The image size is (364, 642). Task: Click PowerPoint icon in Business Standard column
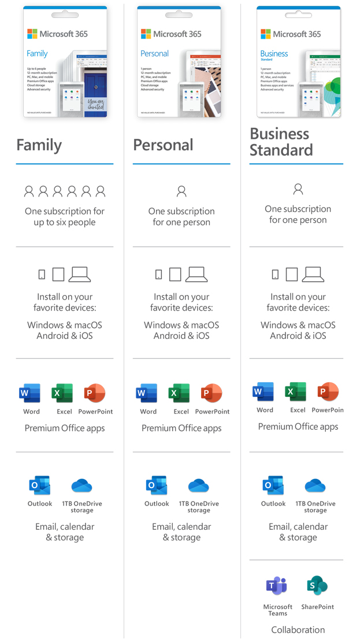click(x=328, y=392)
